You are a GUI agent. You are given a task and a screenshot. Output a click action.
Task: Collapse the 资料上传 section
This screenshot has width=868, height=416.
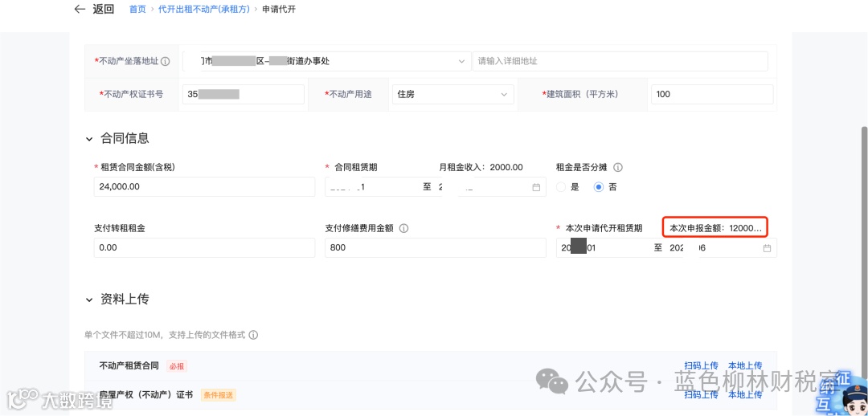89,300
